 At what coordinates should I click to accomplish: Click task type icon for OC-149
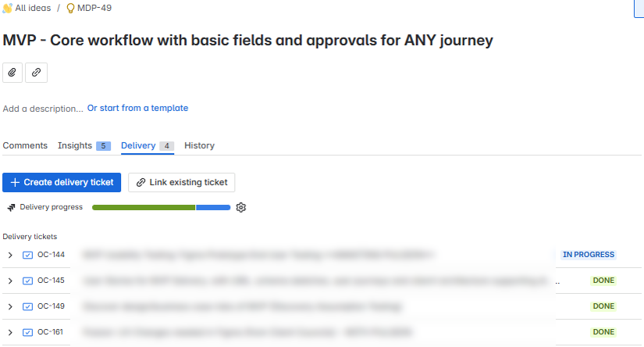coord(28,306)
